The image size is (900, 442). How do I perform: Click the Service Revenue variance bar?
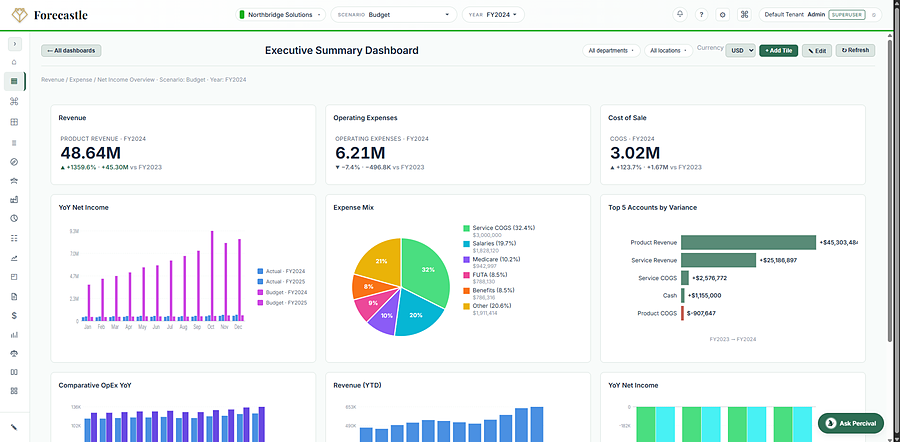(x=719, y=260)
